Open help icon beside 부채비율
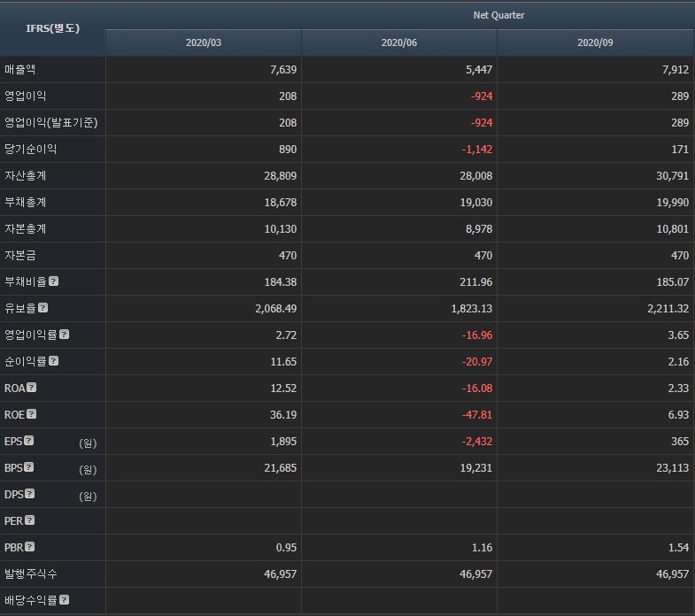This screenshot has width=695, height=616. coord(54,281)
